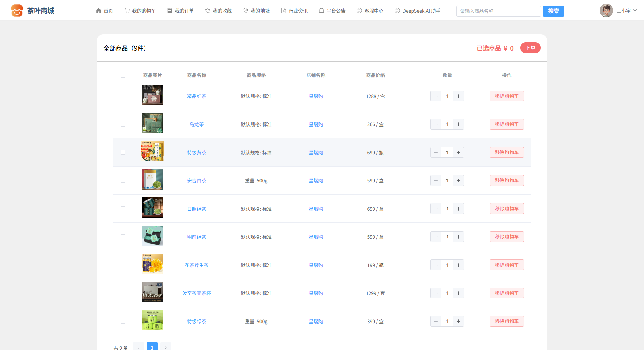The image size is (644, 350).
Task: Click the user avatar picture
Action: pyautogui.click(x=606, y=11)
